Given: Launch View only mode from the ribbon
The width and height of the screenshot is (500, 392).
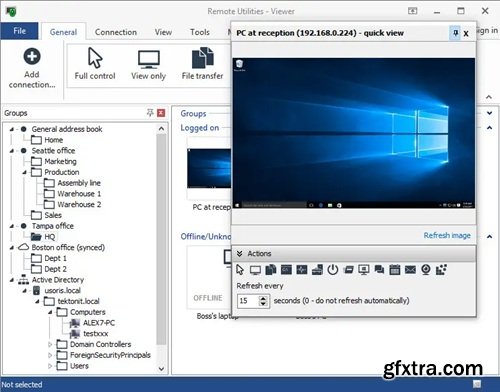Looking at the screenshot, I should pyautogui.click(x=149, y=65).
